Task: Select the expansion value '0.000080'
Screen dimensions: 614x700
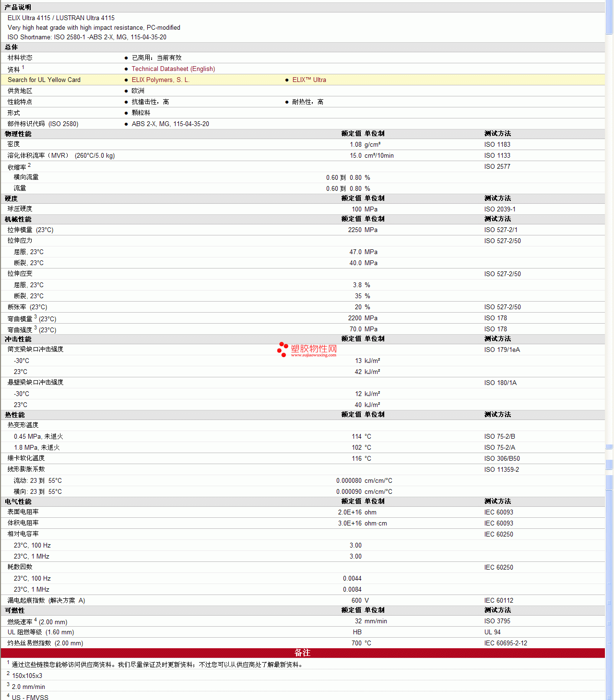Action: [349, 481]
